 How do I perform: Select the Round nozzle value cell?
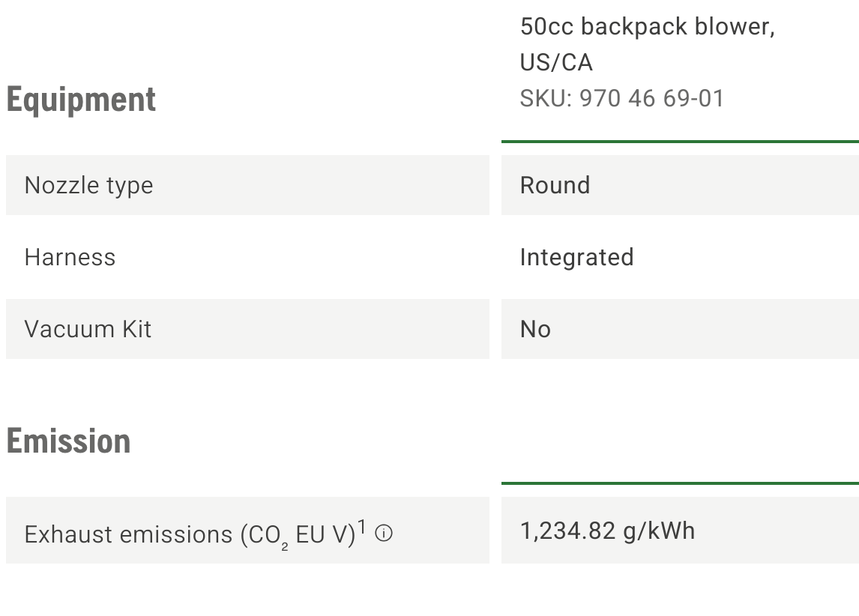pyautogui.click(x=555, y=185)
